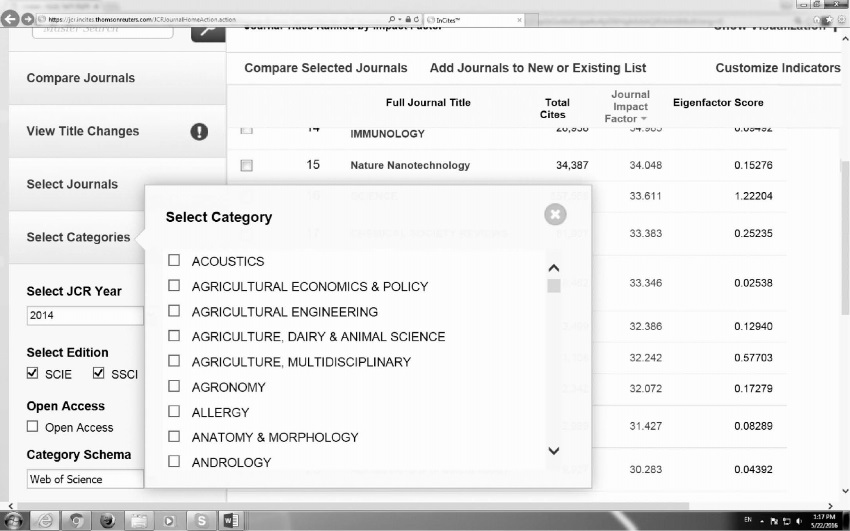This screenshot has width=850, height=531.
Task: Open the Select Categories sidebar section
Action: 76,237
